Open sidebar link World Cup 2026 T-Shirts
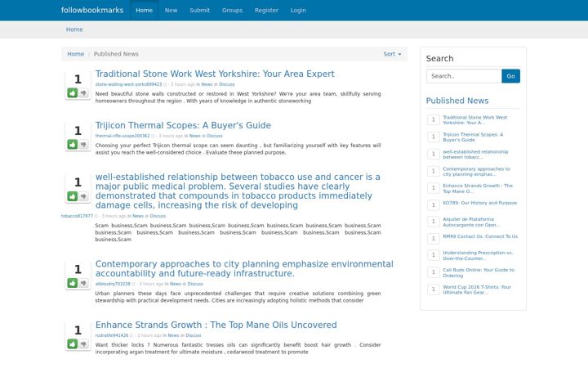 (x=477, y=289)
